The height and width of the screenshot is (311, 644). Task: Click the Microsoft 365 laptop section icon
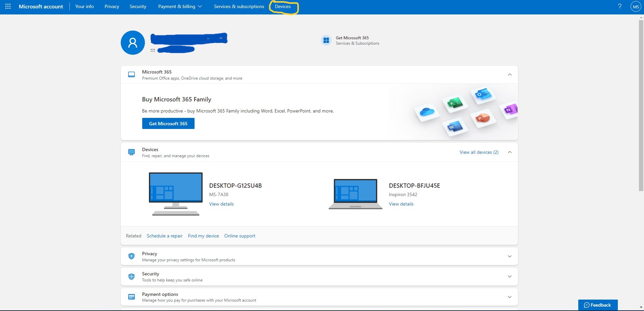pos(131,75)
